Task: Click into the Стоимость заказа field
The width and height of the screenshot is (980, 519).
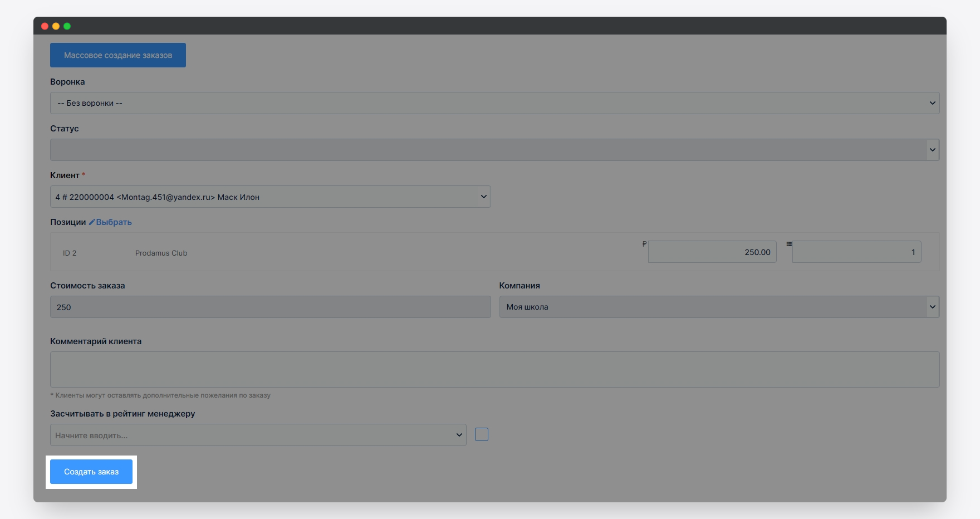Action: 270,307
